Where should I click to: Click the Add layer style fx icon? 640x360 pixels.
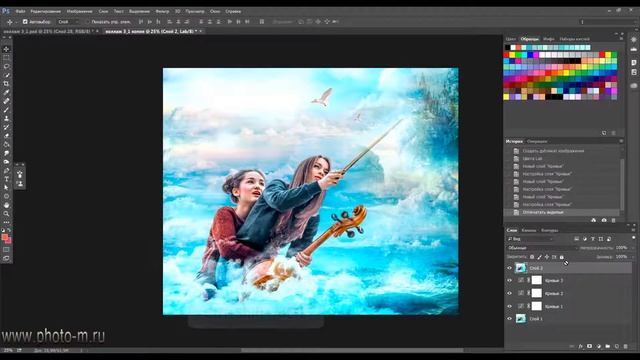(580, 346)
